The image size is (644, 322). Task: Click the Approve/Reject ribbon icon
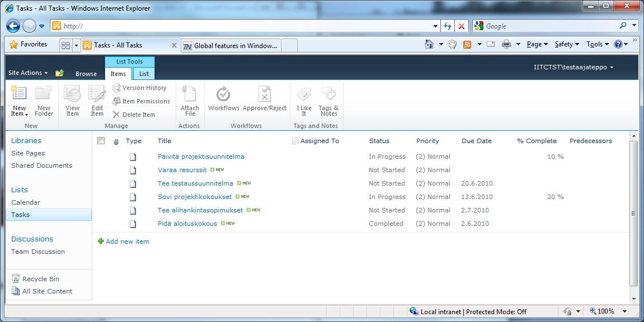265,93
